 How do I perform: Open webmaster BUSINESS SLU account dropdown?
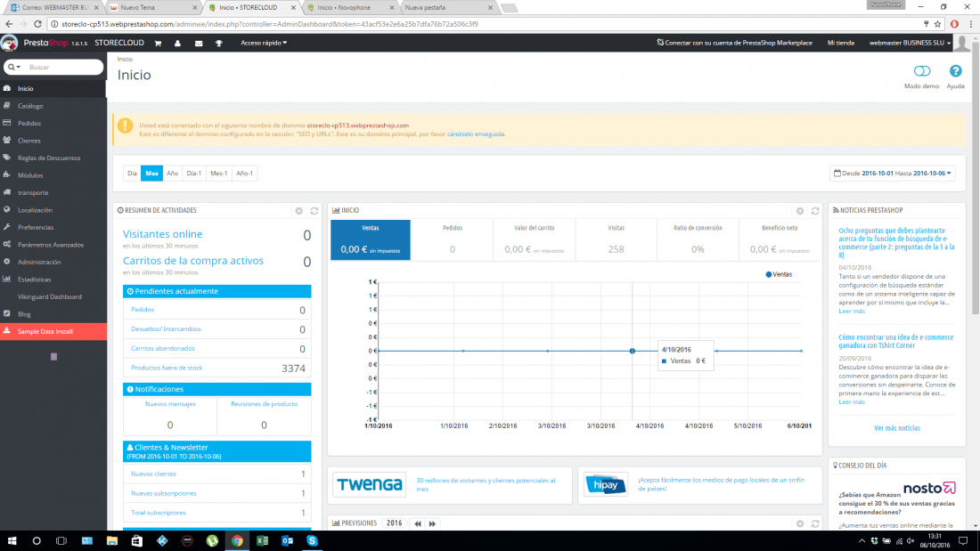[x=910, y=43]
